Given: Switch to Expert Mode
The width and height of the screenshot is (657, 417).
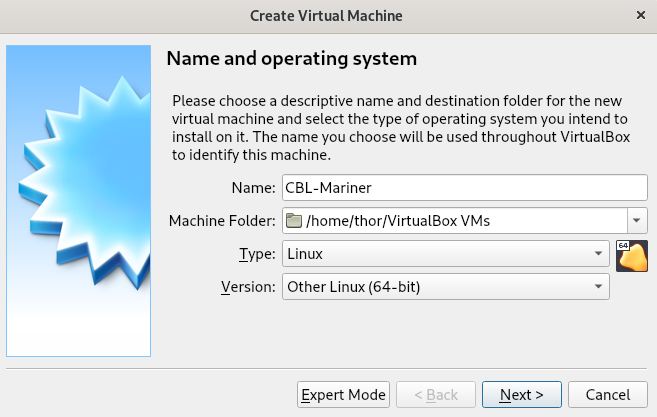Looking at the screenshot, I should pos(343,394).
